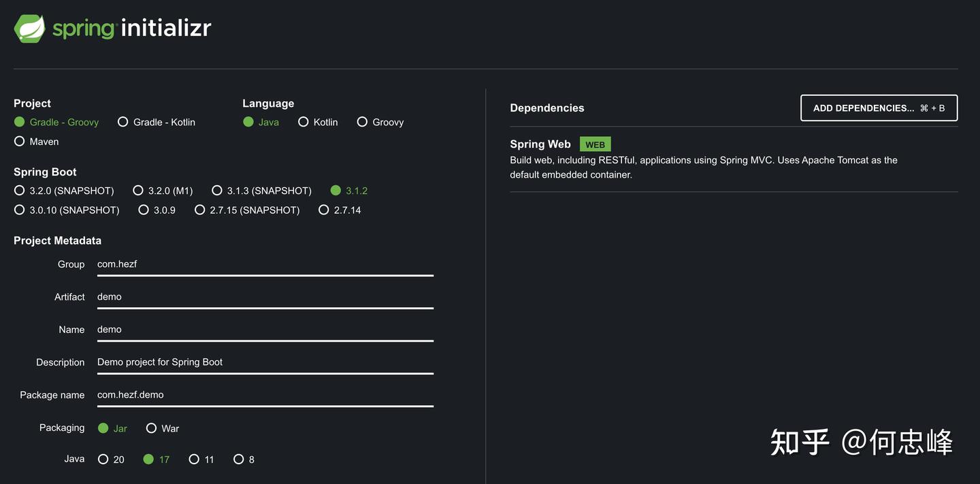Select Spring Boot 3.2.0 (M1) version

163,191
